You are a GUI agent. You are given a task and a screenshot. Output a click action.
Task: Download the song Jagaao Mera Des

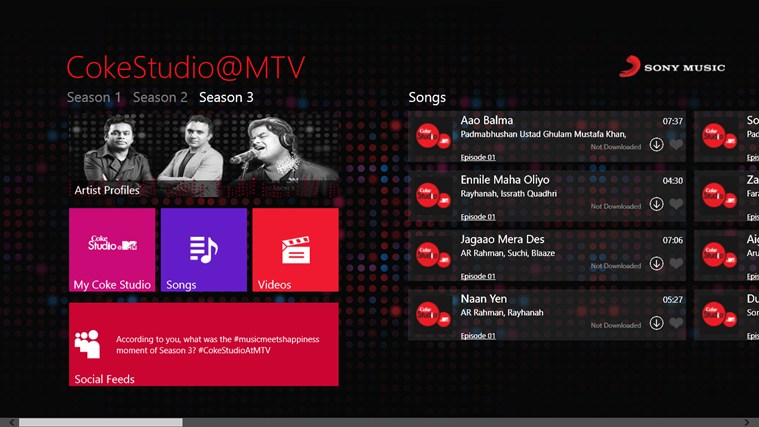[656, 263]
